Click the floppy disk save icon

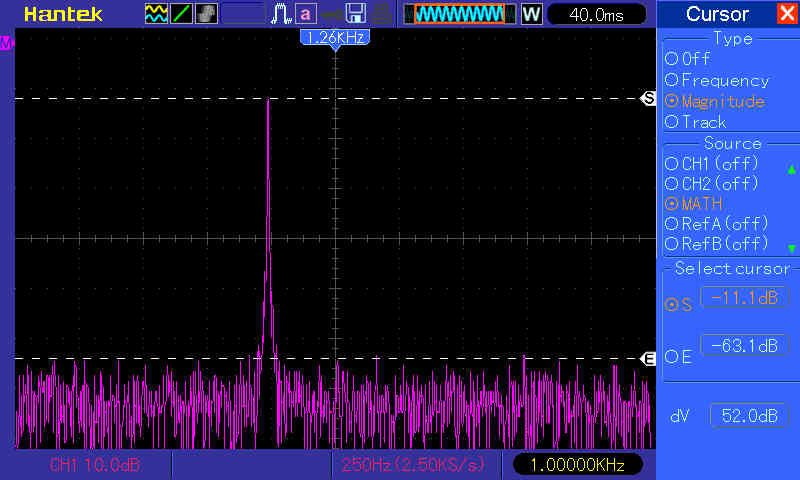pyautogui.click(x=355, y=14)
